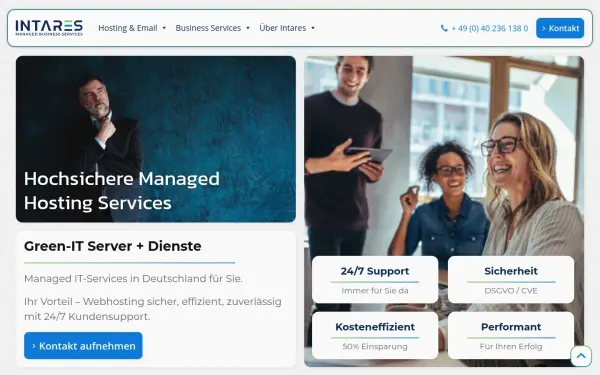
Task: Click the Intares logo
Action: 49,28
